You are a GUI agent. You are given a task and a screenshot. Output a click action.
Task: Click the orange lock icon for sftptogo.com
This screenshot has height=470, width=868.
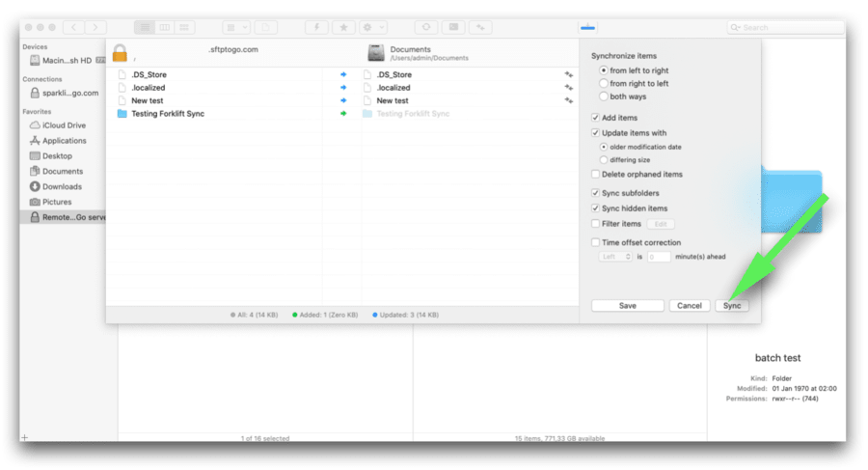tap(120, 53)
